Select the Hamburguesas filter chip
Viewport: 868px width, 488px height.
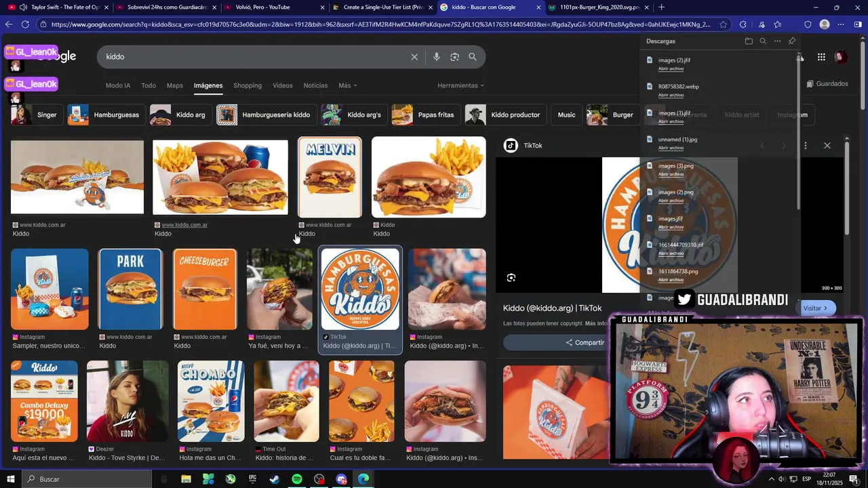click(106, 115)
